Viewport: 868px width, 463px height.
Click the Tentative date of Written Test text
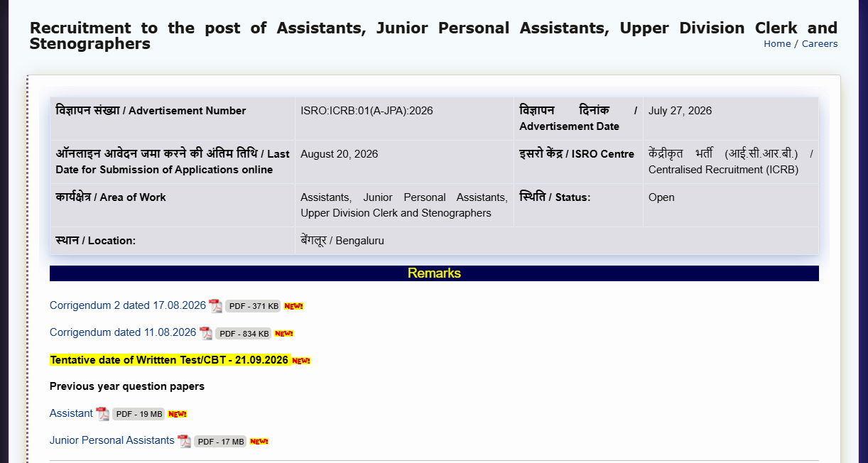point(169,360)
